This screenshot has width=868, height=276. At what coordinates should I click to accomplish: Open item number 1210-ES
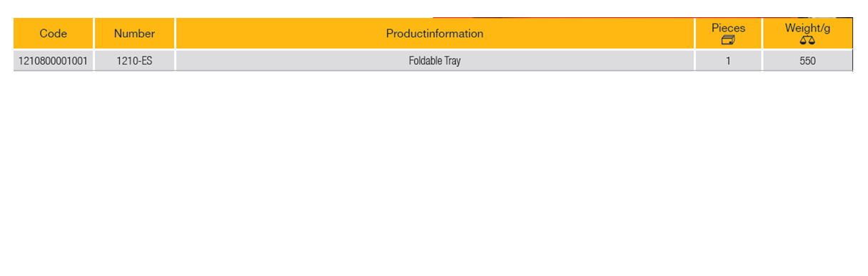click(x=134, y=61)
